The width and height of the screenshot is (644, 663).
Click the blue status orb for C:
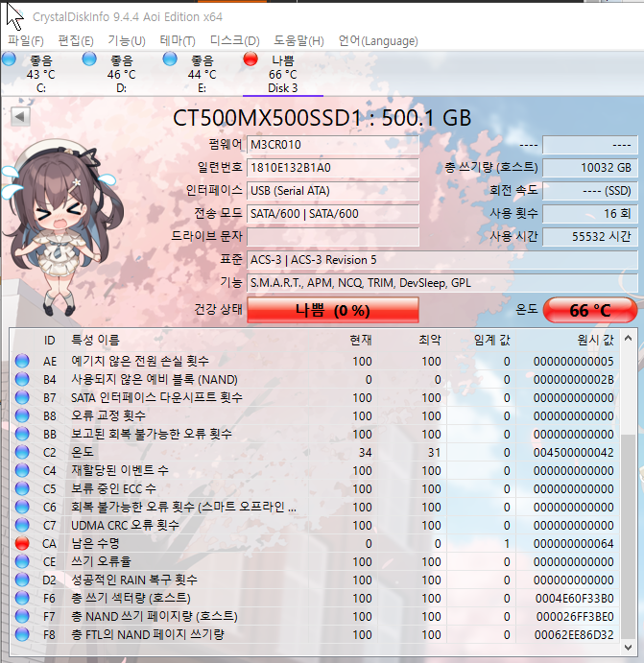9,59
